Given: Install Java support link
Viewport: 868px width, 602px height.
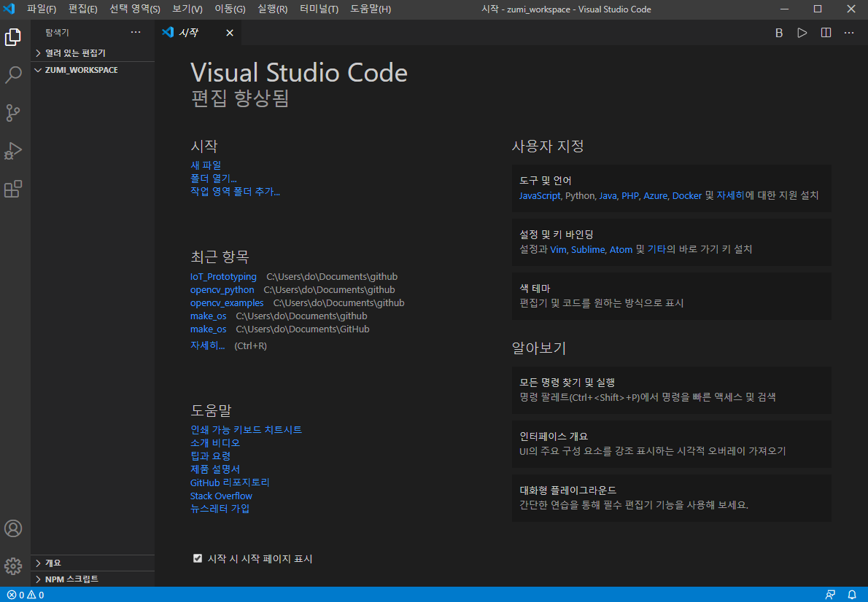Looking at the screenshot, I should coord(608,196).
